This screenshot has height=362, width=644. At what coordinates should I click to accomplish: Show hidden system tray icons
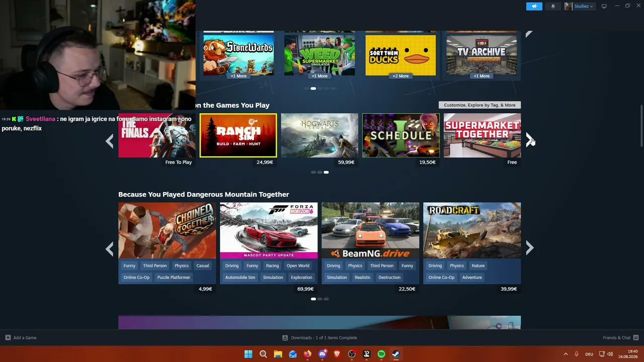coord(566,354)
